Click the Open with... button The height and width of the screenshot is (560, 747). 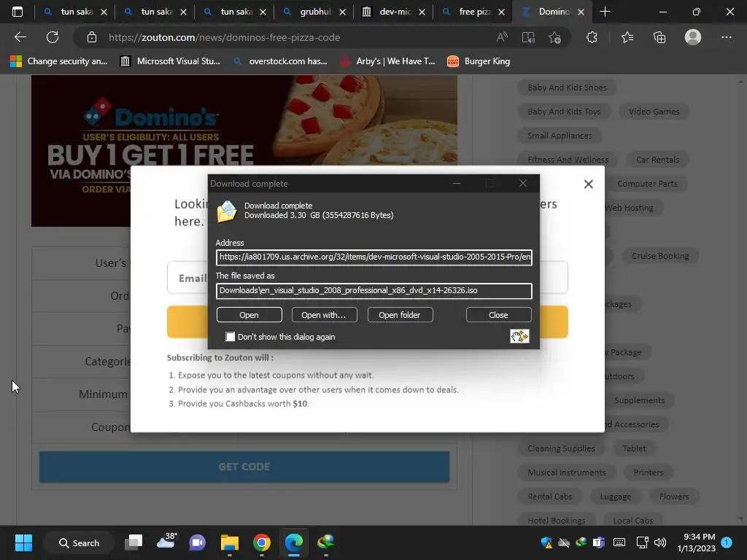[x=324, y=315]
